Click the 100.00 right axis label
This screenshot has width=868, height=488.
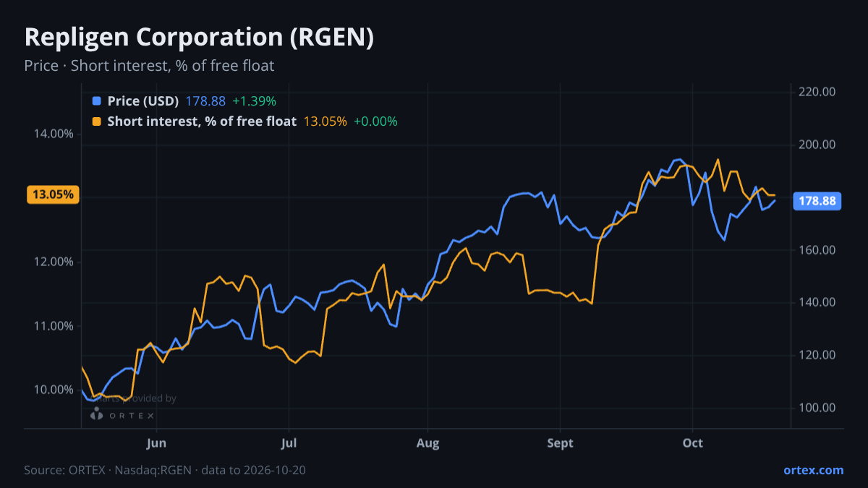pyautogui.click(x=819, y=408)
